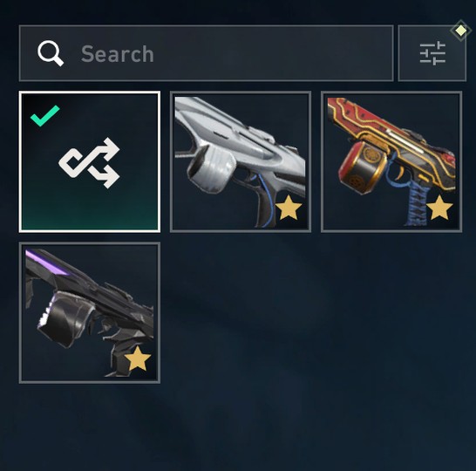Focus the Search text field
Image resolution: width=476 pixels, height=471 pixels.
coord(206,53)
